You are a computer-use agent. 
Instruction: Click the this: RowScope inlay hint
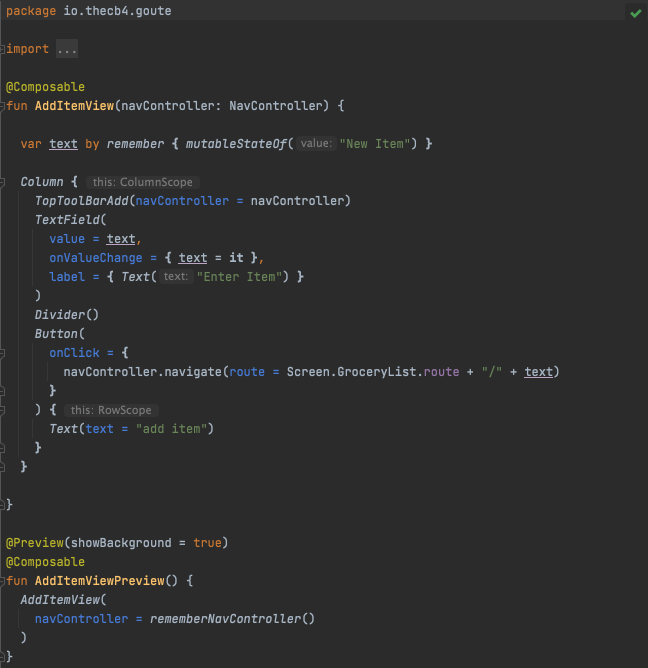point(111,410)
